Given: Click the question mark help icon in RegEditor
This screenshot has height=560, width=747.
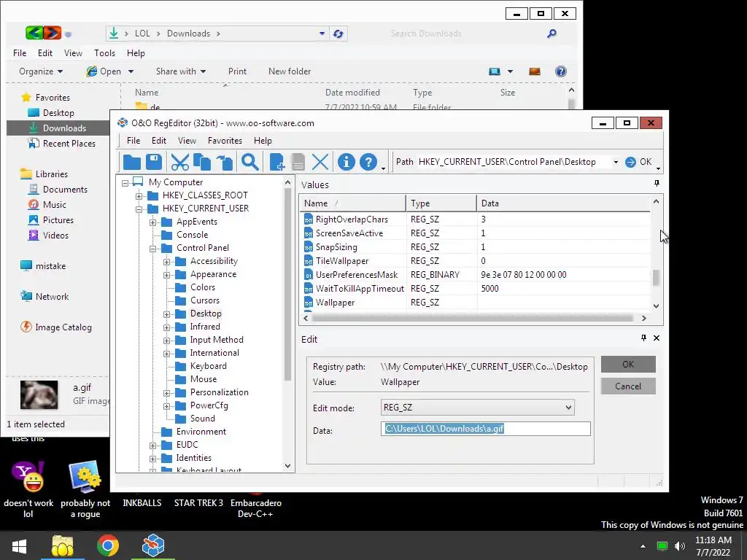Looking at the screenshot, I should coord(368,163).
